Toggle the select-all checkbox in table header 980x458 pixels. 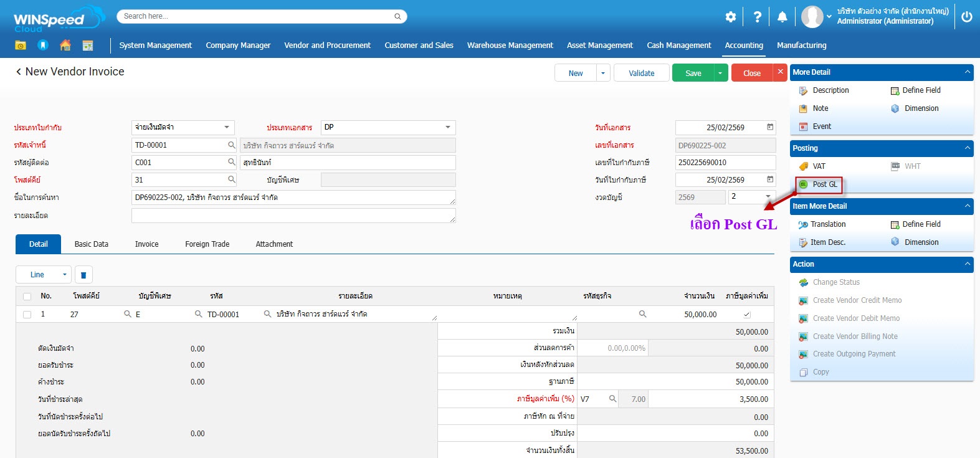[x=27, y=296]
